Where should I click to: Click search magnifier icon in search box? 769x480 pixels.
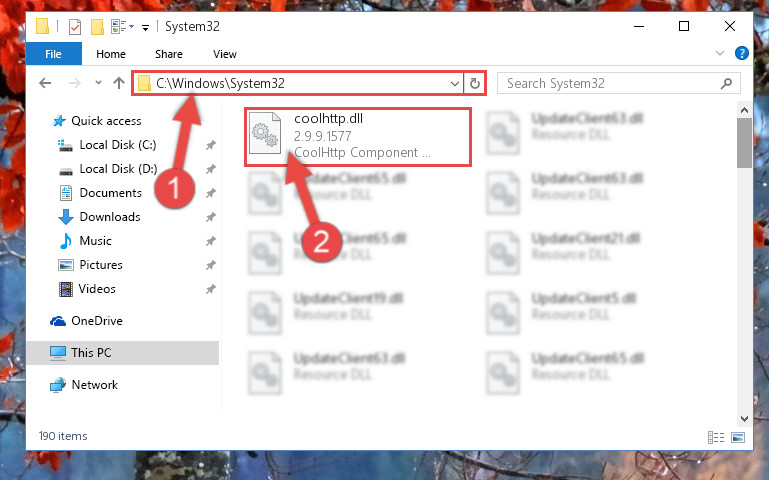click(726, 83)
